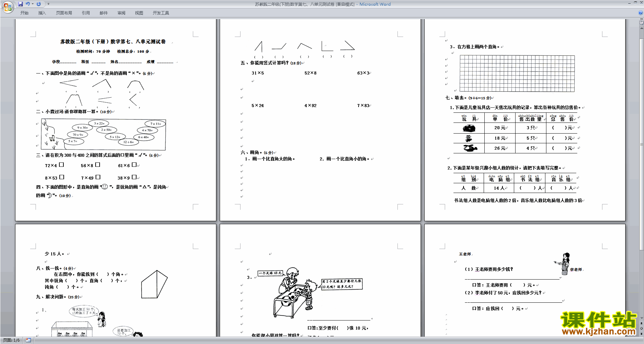Click the expression 63×3

(x=363, y=73)
